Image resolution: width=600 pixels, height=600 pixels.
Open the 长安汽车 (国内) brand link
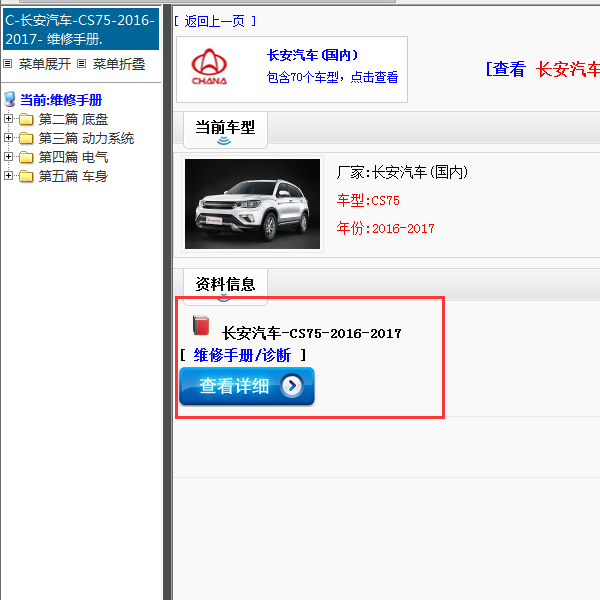pyautogui.click(x=313, y=55)
